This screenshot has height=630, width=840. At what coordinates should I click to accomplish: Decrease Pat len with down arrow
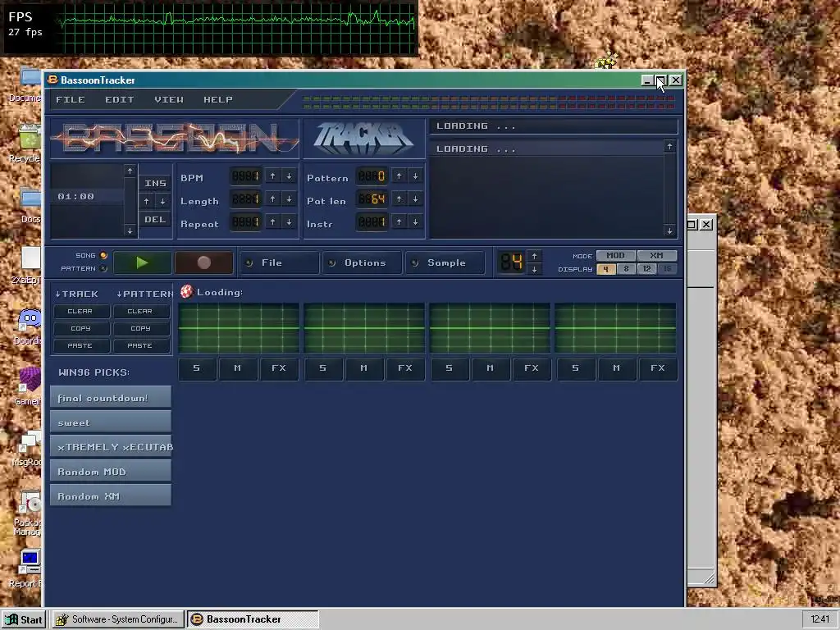[415, 199]
